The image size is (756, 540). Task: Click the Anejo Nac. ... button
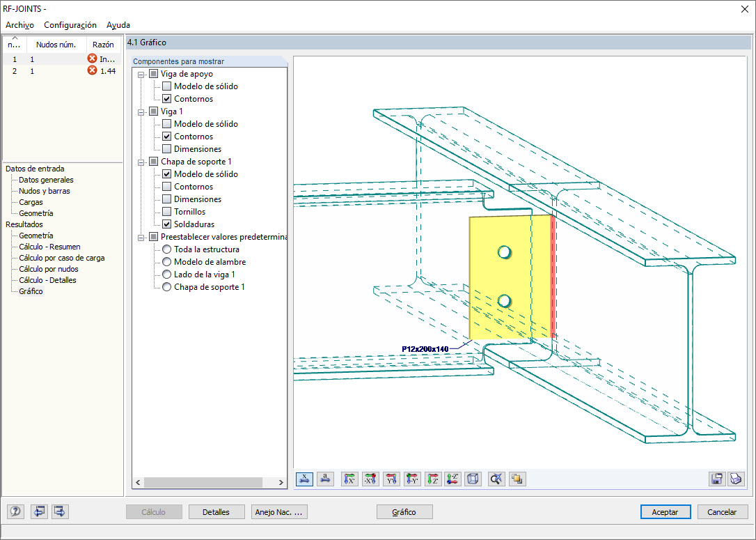click(279, 512)
